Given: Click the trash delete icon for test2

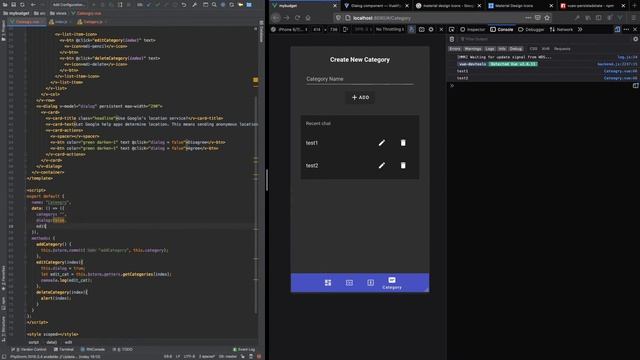Looking at the screenshot, I should (403, 165).
